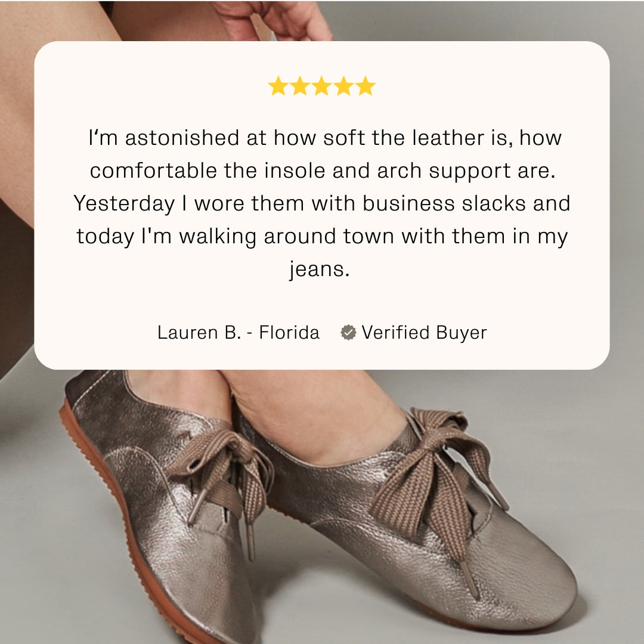This screenshot has height=644, width=644.
Task: Click the line "comfortable the insole and arch support"
Action: point(323,171)
